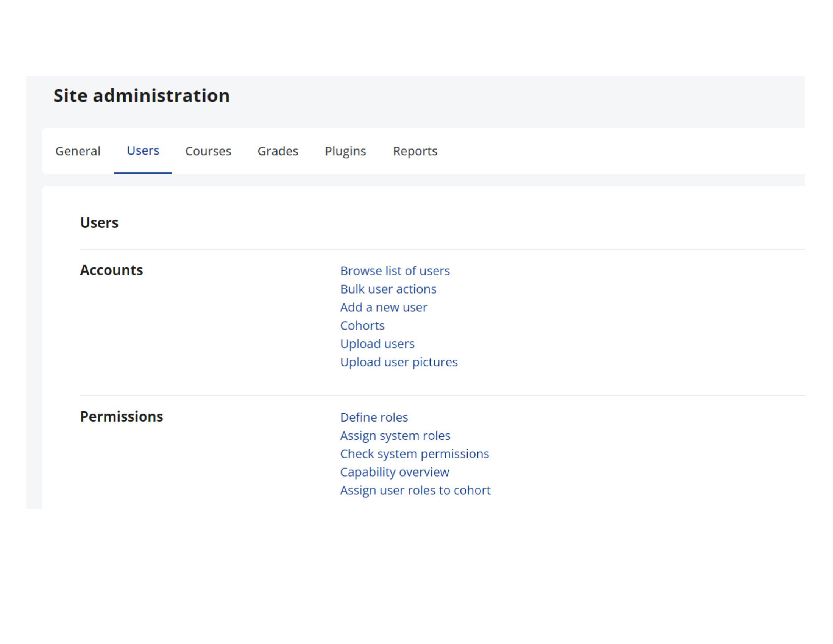
Task: Click Upload user pictures
Action: coord(399,362)
